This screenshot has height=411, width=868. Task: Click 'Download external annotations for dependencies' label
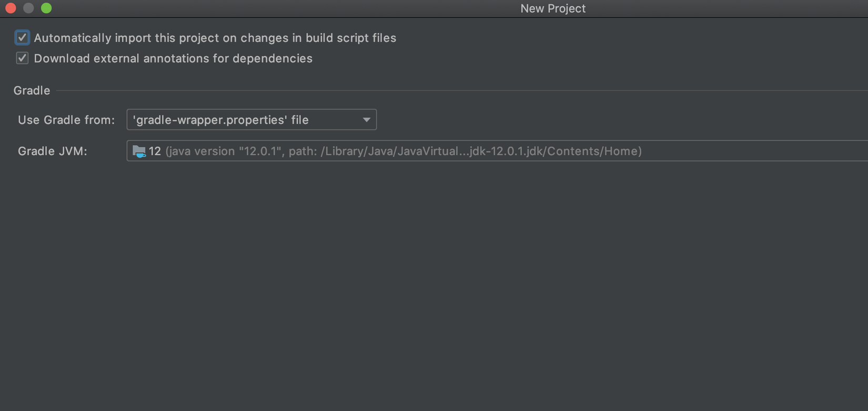pos(173,58)
